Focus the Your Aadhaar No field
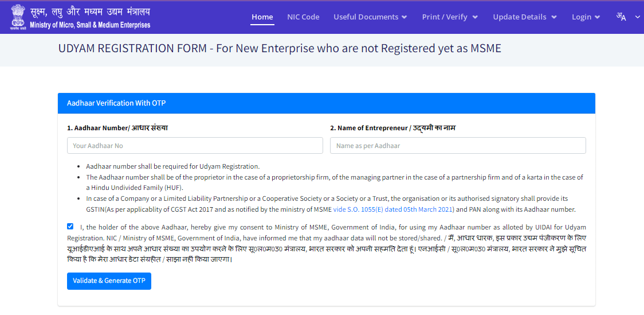The image size is (644, 315). pos(195,146)
